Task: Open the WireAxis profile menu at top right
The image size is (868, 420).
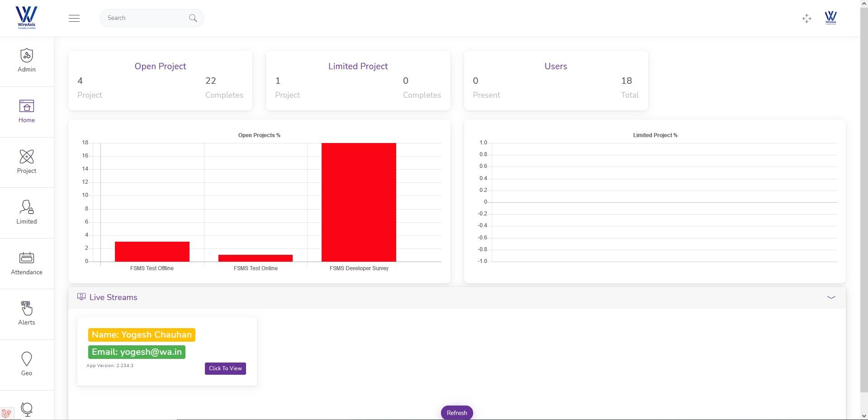Action: tap(830, 18)
